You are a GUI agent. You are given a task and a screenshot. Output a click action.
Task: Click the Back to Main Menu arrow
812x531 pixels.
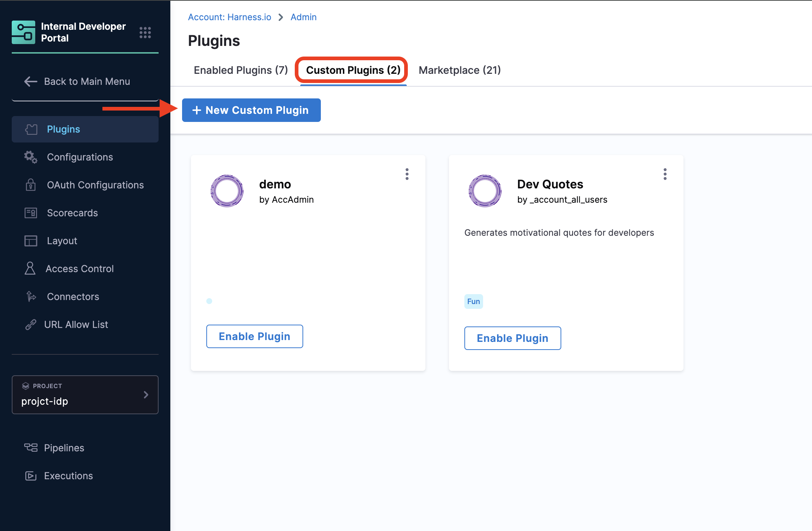click(31, 82)
